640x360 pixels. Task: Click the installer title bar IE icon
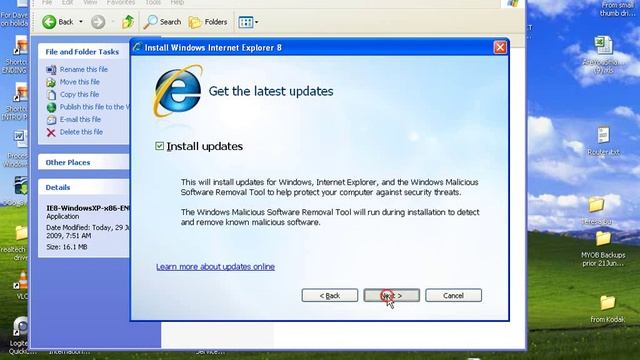138,47
